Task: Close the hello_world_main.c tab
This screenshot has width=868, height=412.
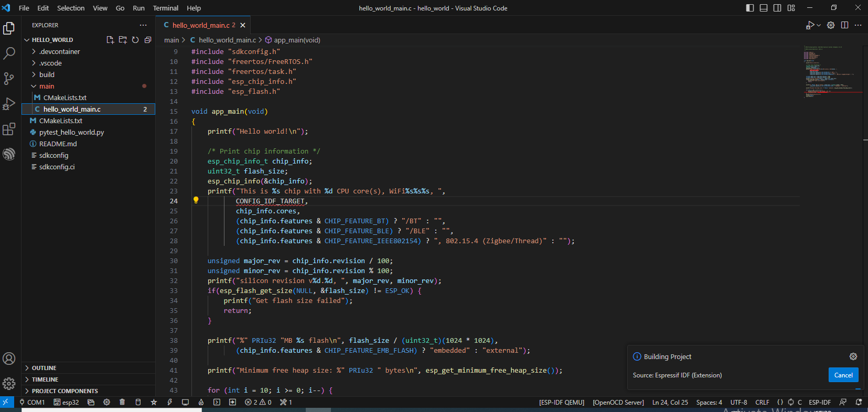Action: click(x=242, y=25)
